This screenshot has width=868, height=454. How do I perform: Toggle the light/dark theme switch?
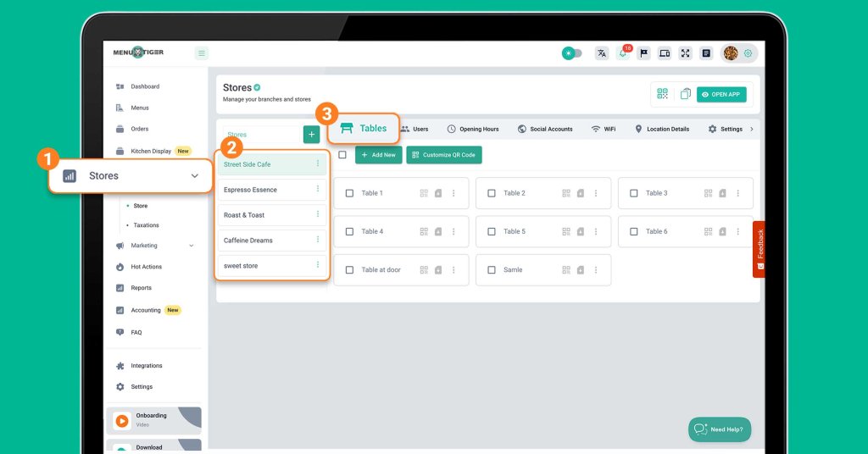click(572, 53)
